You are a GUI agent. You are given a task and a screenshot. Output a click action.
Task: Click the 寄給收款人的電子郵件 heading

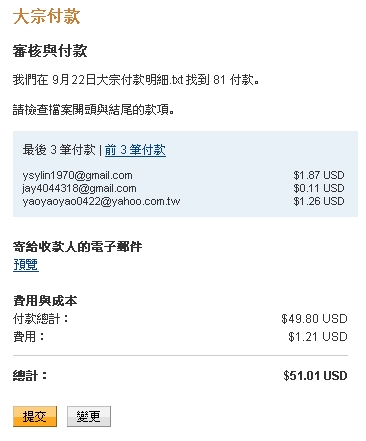coord(77,247)
